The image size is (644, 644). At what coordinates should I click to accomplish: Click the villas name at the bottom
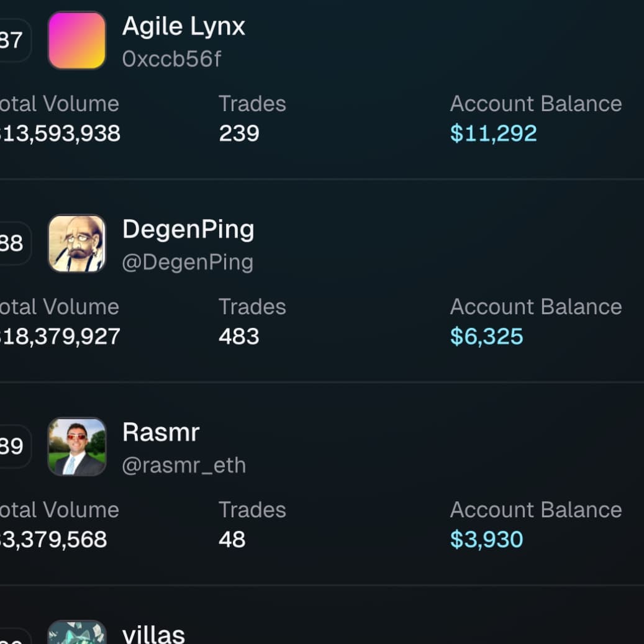(x=153, y=634)
